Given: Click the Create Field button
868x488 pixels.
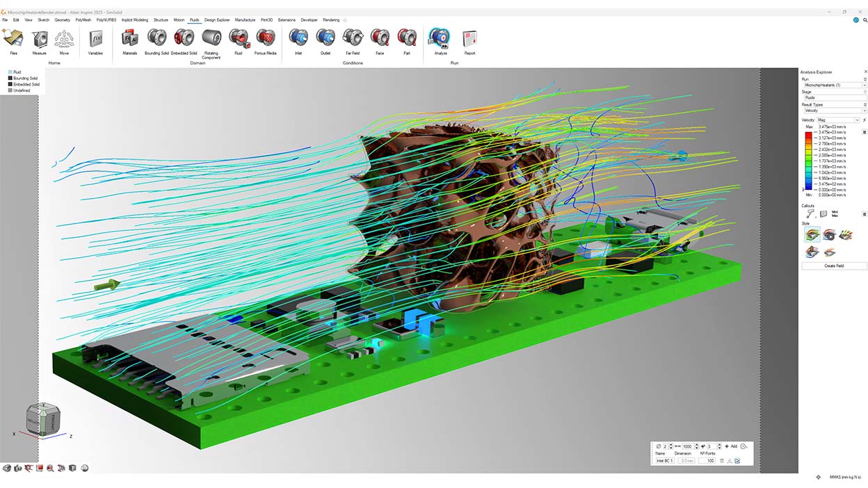Looking at the screenshot, I should pos(834,266).
